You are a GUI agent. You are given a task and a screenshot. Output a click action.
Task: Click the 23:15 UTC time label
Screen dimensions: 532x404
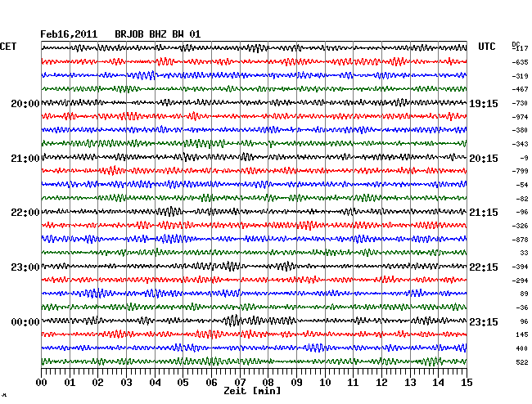(484, 321)
